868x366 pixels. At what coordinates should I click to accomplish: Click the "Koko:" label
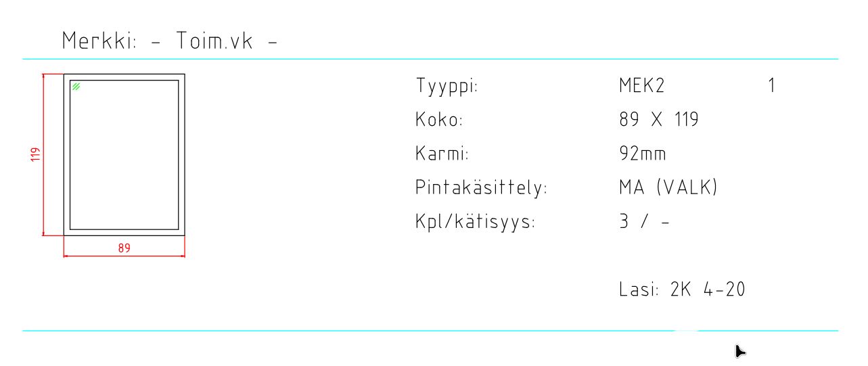click(x=440, y=120)
